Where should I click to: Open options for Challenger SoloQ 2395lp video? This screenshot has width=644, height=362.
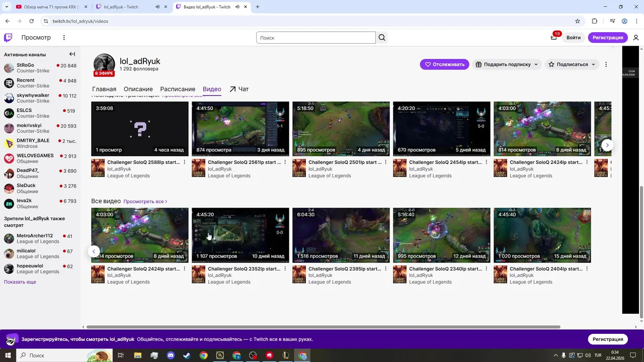tap(386, 269)
